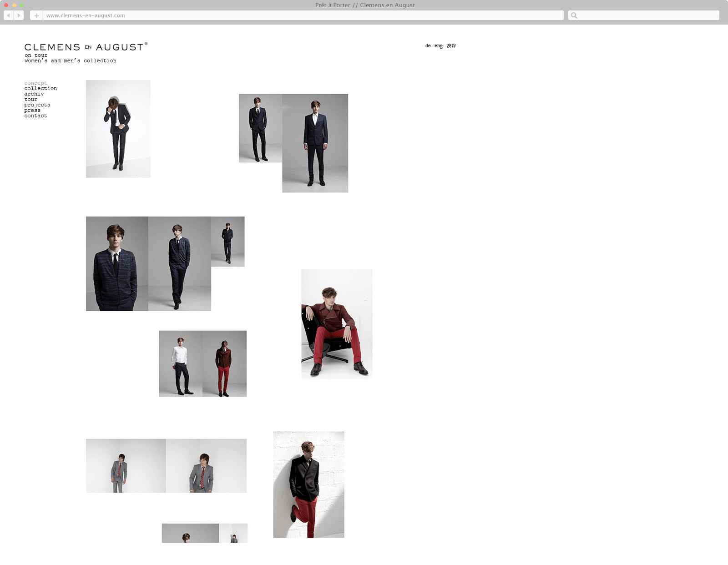Click 'on tour' subtitle text
728x565 pixels.
point(36,55)
